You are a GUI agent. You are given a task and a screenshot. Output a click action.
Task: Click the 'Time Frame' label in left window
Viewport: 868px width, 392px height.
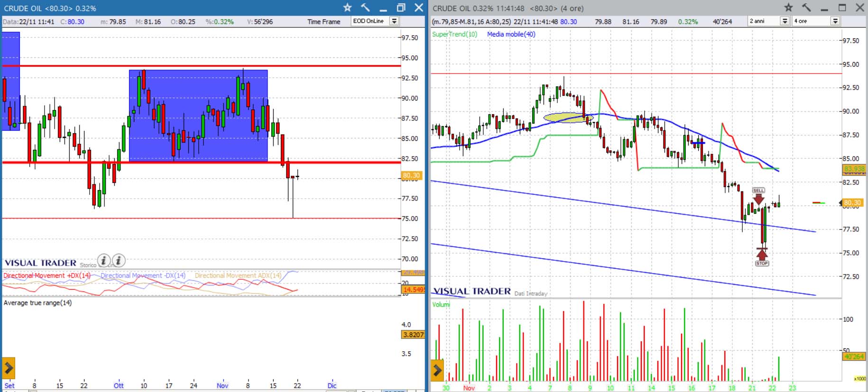click(x=323, y=22)
